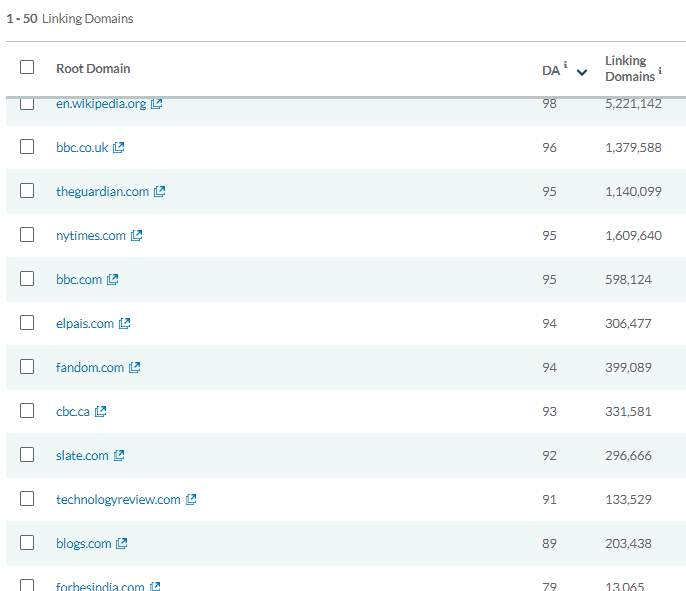This screenshot has width=686, height=591.
Task: Tick the nytimes.com row checkbox
Action: (27, 234)
